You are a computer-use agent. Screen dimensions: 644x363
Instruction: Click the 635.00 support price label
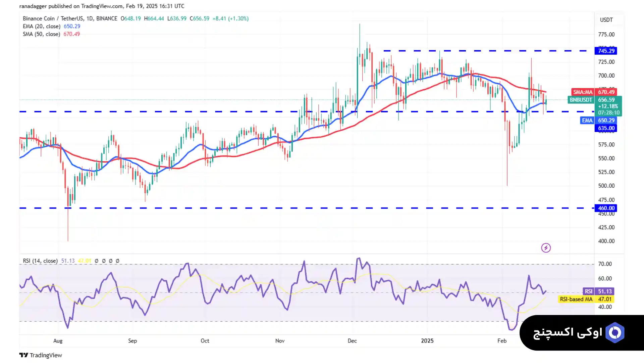click(606, 128)
